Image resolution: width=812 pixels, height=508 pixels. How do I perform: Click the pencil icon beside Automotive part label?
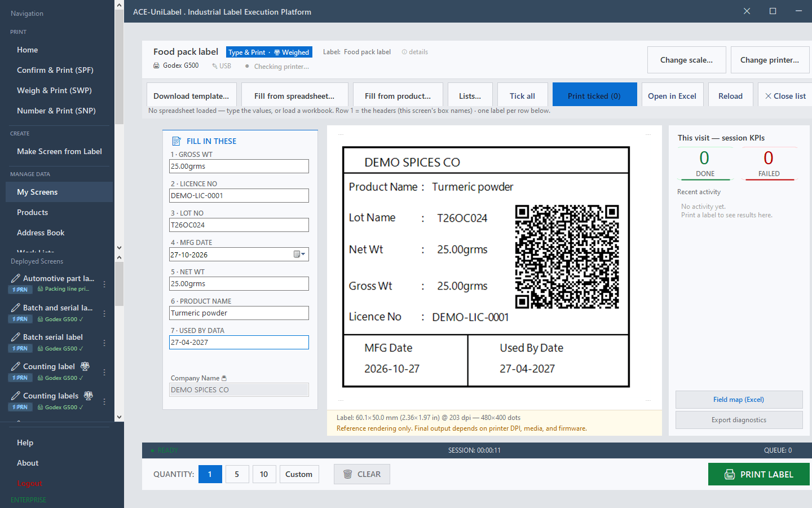(x=16, y=278)
